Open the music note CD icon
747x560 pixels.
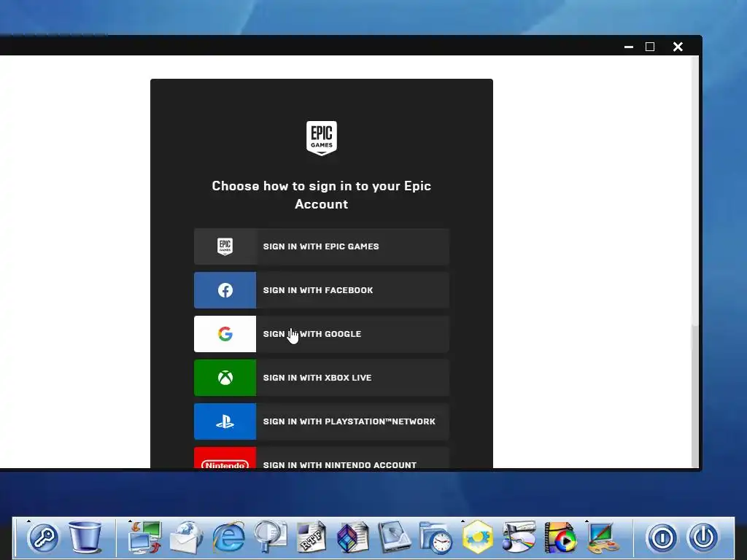tap(519, 537)
